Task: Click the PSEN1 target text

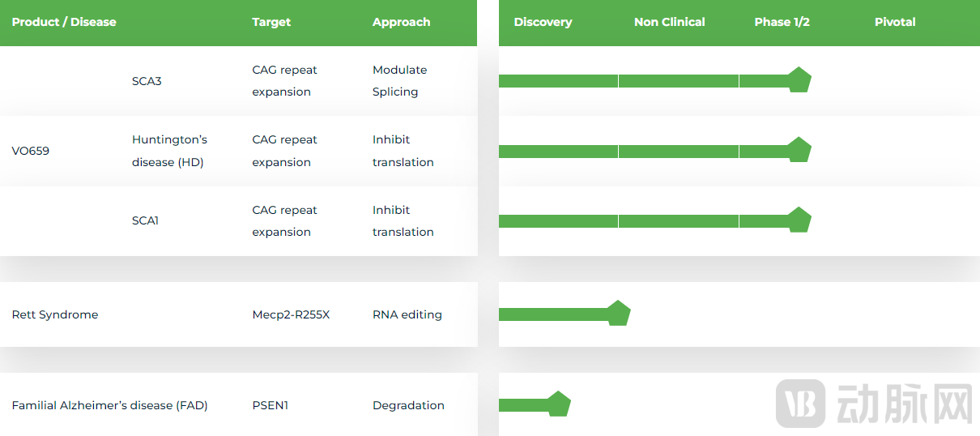Action: pyautogui.click(x=270, y=405)
